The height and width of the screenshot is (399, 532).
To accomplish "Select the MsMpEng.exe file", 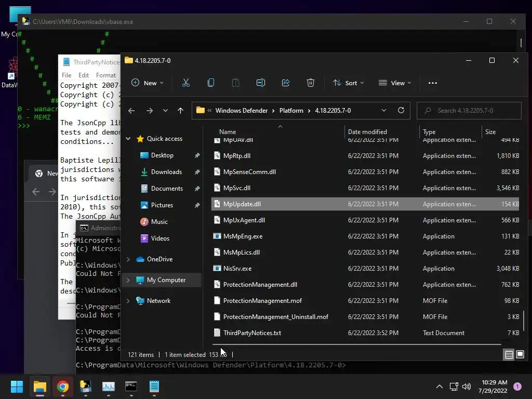I will click(x=365, y=236).
